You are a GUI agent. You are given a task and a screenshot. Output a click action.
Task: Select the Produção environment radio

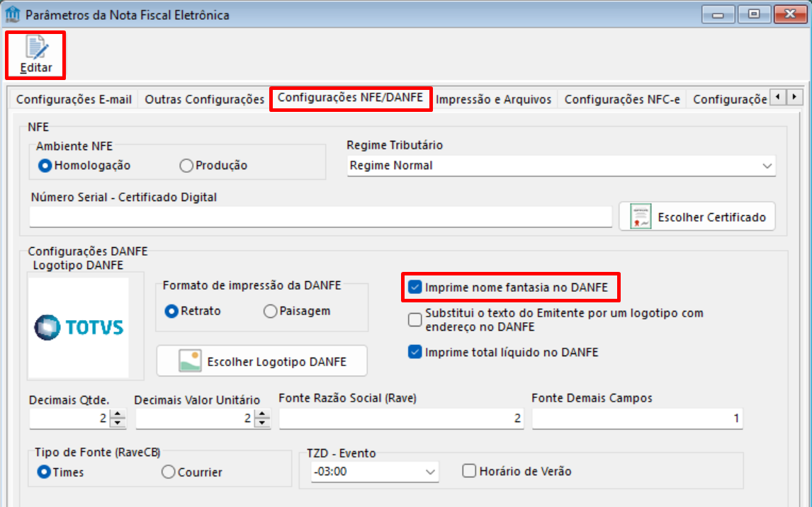[186, 166]
